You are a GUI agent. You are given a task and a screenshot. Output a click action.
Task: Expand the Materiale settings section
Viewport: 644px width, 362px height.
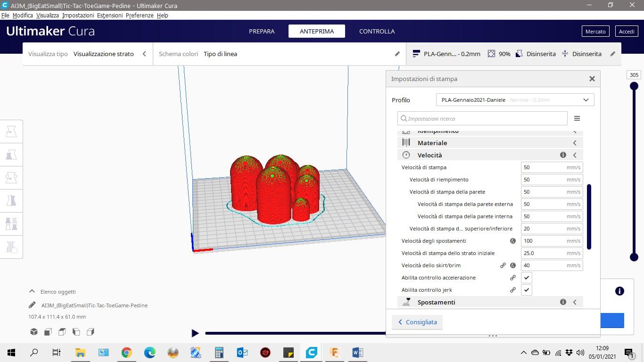click(575, 143)
